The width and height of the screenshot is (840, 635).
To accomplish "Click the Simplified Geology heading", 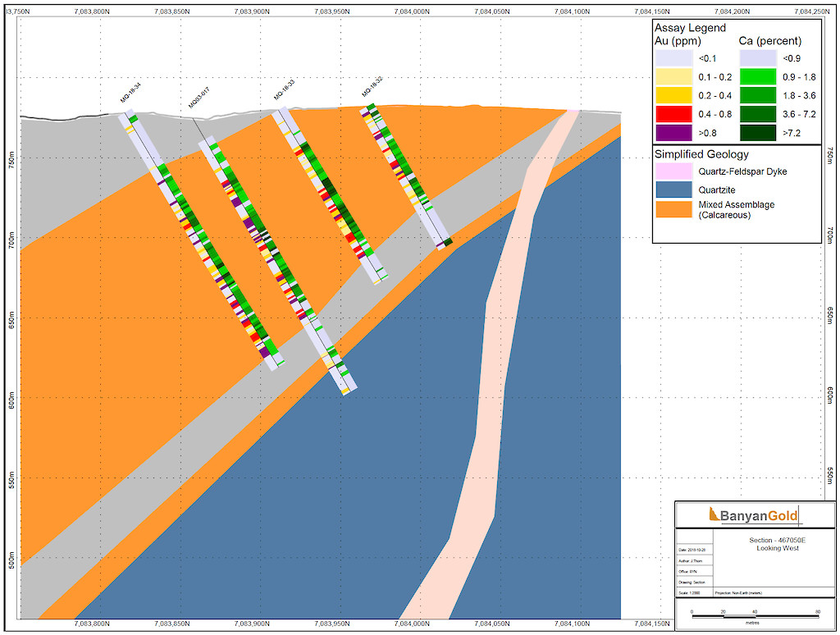I will pyautogui.click(x=701, y=154).
